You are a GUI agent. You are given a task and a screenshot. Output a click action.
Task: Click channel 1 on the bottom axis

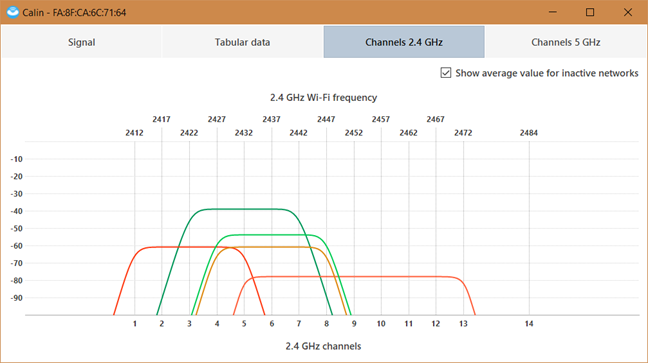pyautogui.click(x=135, y=324)
